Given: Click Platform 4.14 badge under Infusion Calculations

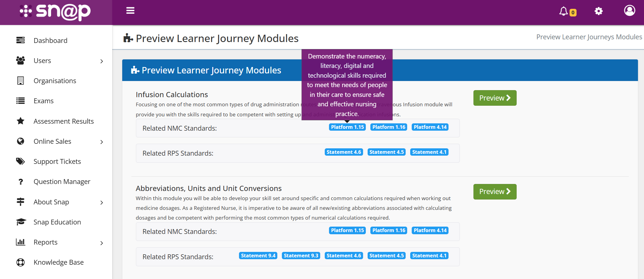Looking at the screenshot, I should [430, 127].
